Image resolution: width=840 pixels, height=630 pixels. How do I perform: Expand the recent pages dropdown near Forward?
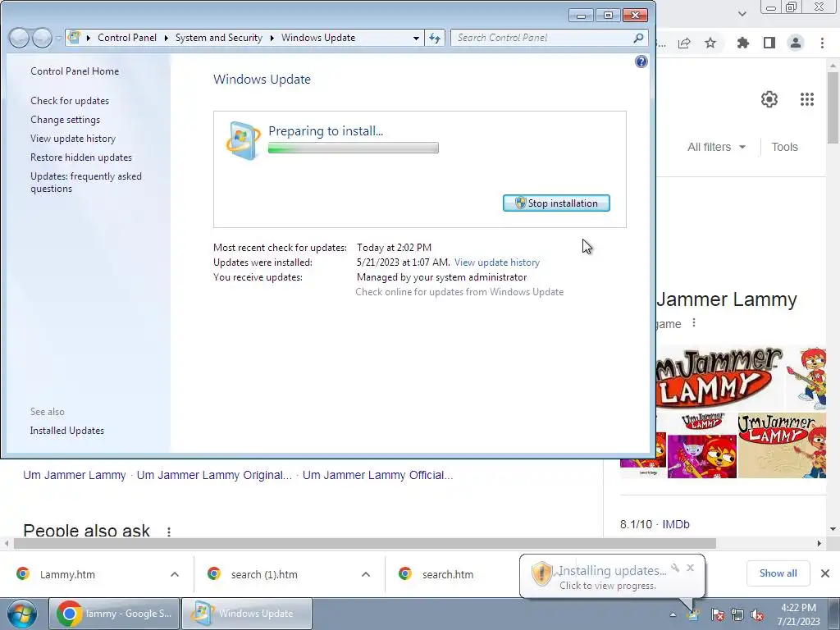pos(57,38)
